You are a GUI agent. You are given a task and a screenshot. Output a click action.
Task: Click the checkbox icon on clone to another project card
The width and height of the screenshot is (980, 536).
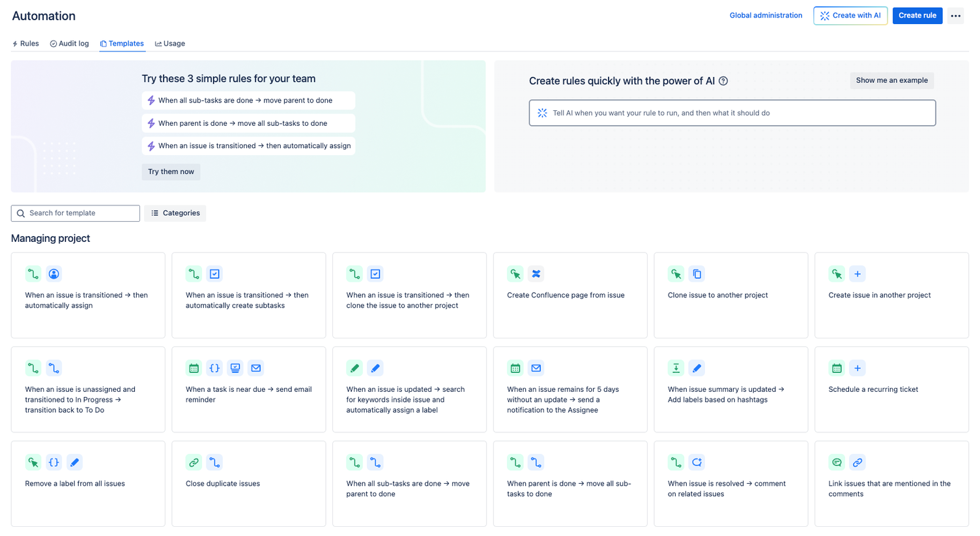coord(375,274)
